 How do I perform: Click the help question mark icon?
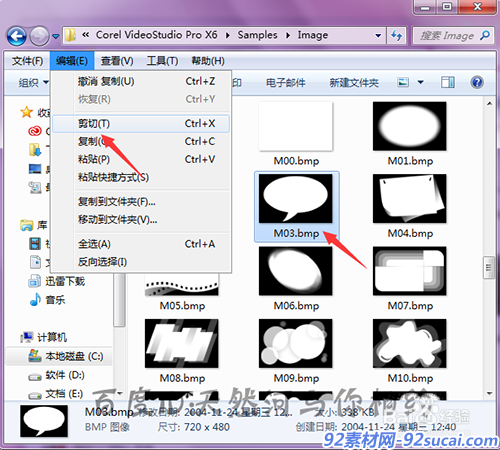click(477, 82)
